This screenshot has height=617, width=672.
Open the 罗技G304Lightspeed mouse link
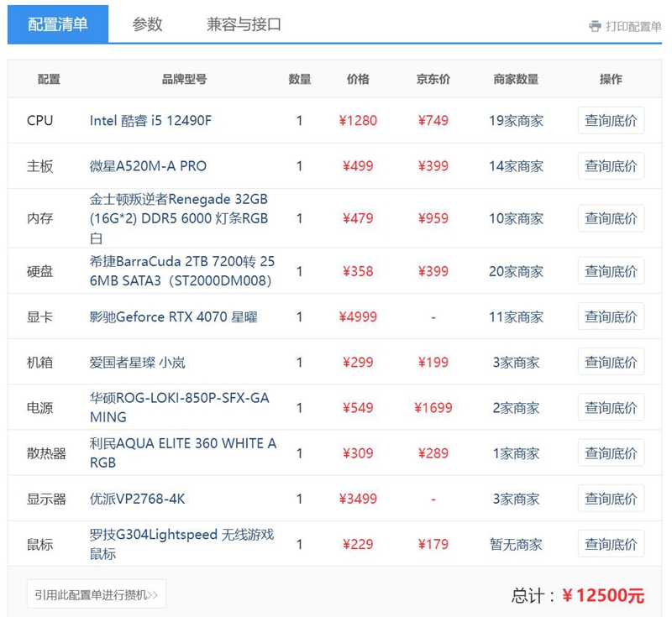tap(181, 544)
